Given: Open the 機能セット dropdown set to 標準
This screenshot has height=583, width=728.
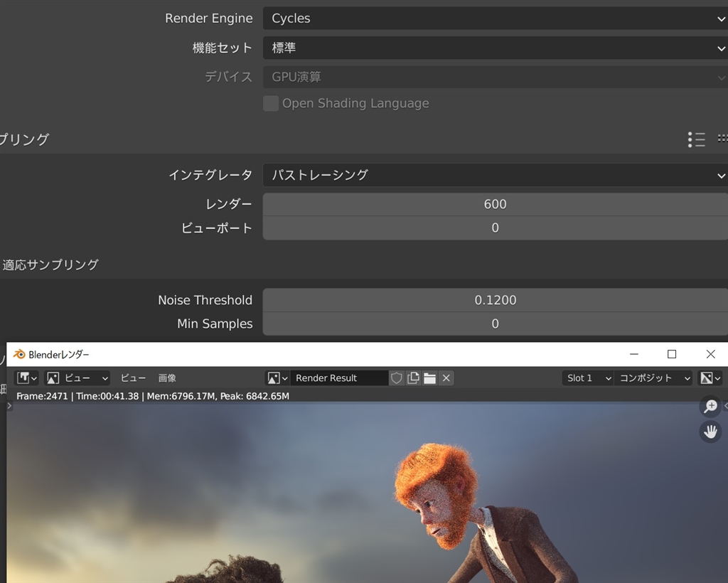Looking at the screenshot, I should point(495,48).
